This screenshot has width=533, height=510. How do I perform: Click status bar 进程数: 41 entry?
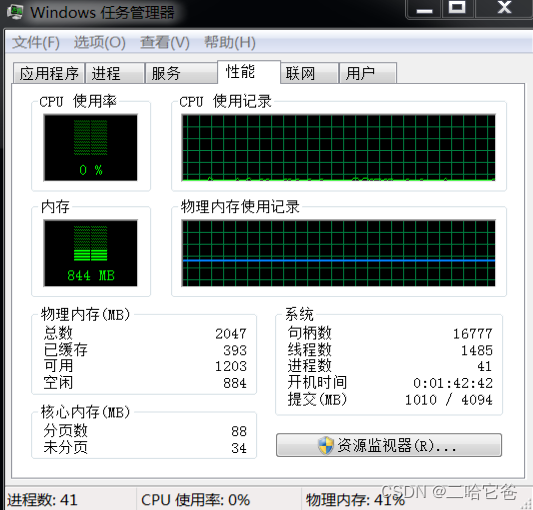tap(42, 500)
